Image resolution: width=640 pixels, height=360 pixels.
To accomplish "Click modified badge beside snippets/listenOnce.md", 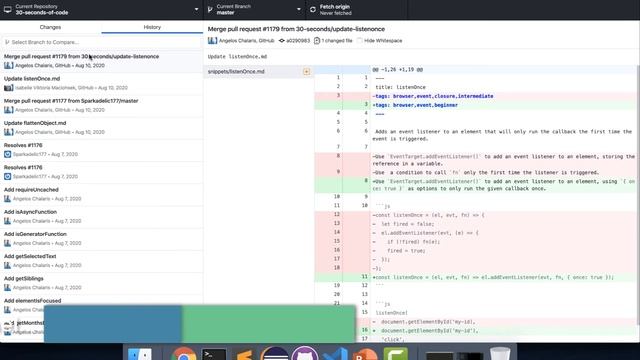I will [306, 71].
